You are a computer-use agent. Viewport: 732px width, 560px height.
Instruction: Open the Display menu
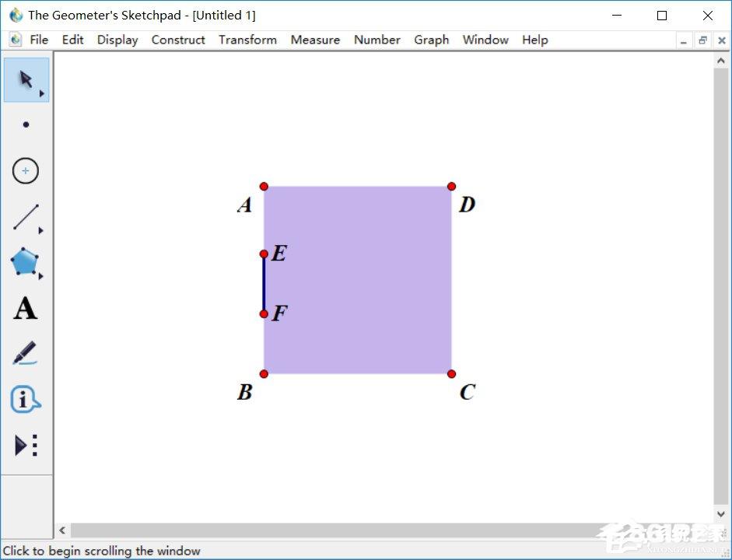[117, 40]
